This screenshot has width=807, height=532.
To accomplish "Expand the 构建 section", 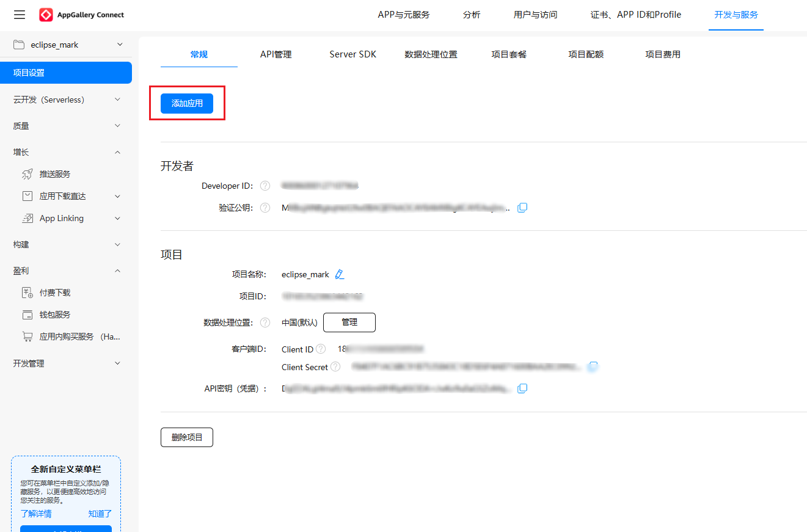I will tap(118, 244).
